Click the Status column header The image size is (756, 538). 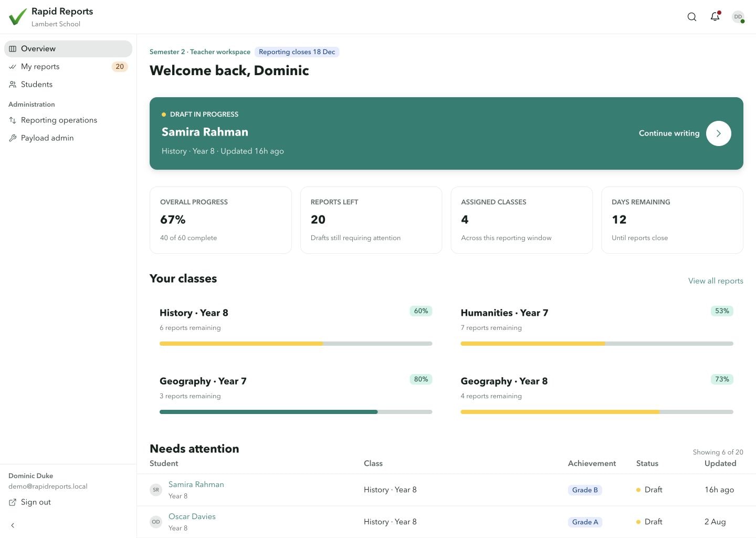tap(647, 463)
